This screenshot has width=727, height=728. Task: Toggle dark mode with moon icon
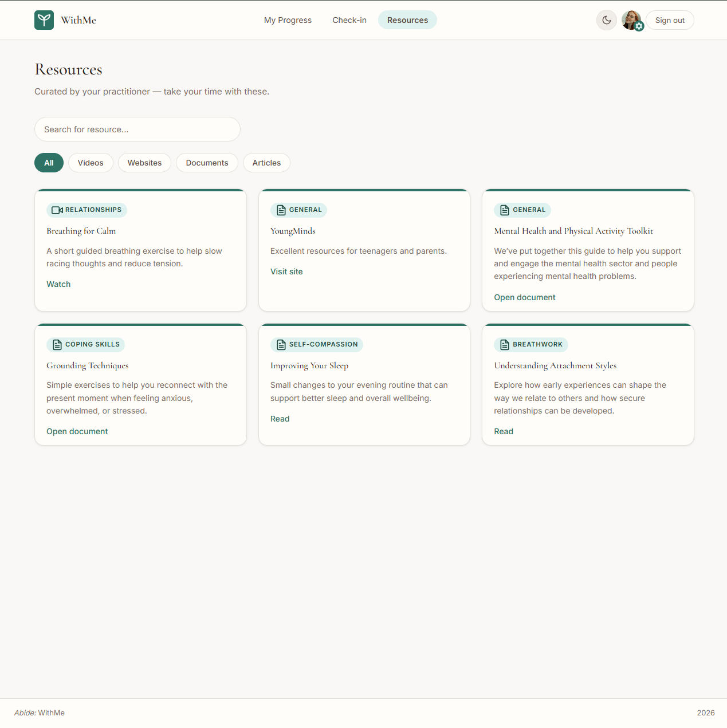(x=607, y=20)
